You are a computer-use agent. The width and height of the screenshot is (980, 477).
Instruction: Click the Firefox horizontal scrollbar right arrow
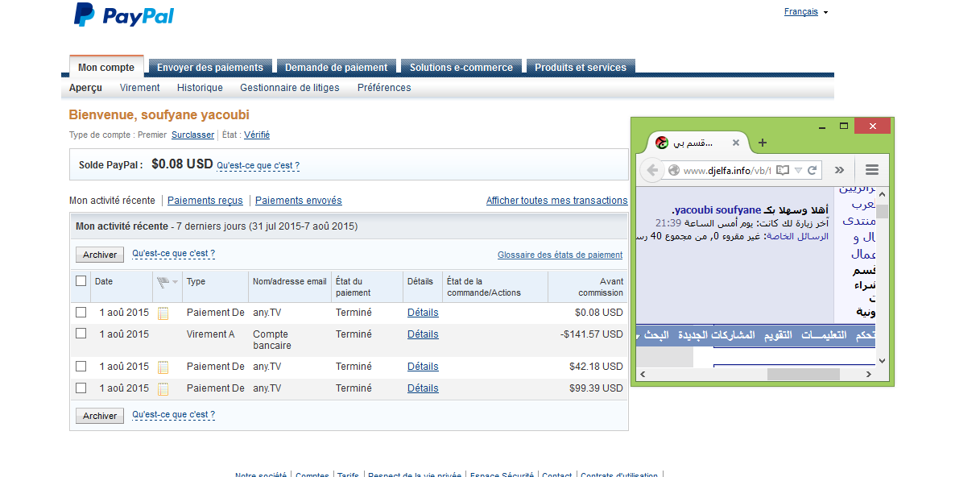pyautogui.click(x=869, y=375)
